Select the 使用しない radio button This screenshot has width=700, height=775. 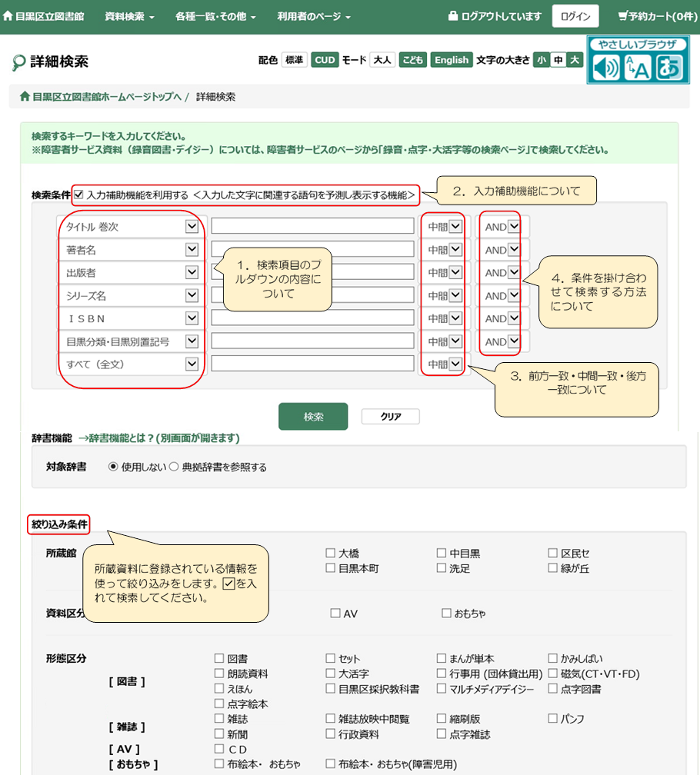113,467
